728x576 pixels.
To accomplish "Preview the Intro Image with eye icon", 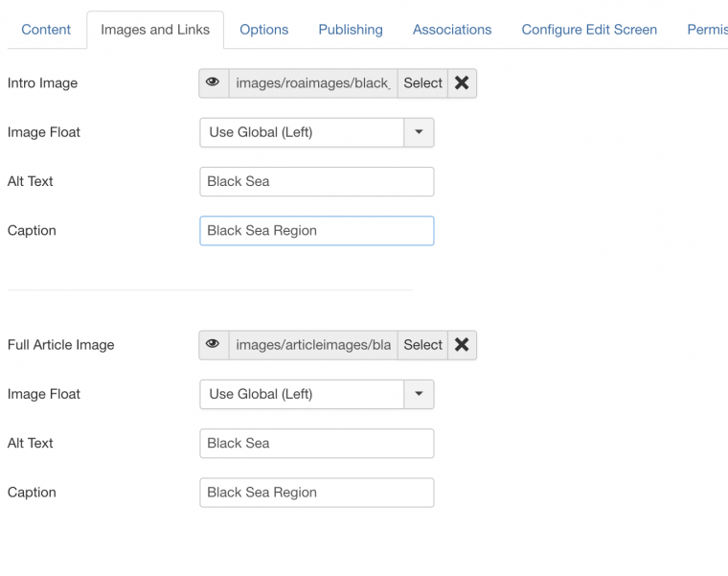I will 213,83.
